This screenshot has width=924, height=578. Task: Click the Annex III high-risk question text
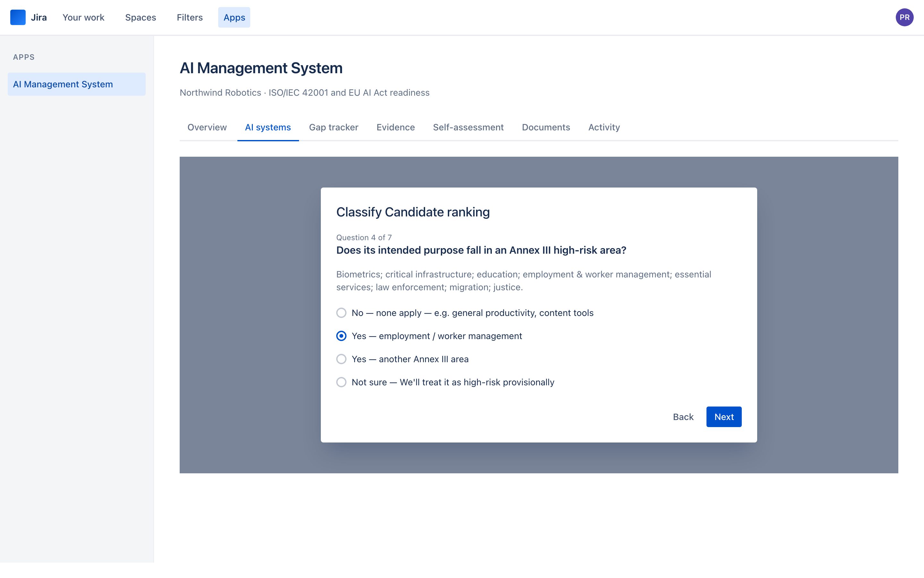click(x=481, y=250)
